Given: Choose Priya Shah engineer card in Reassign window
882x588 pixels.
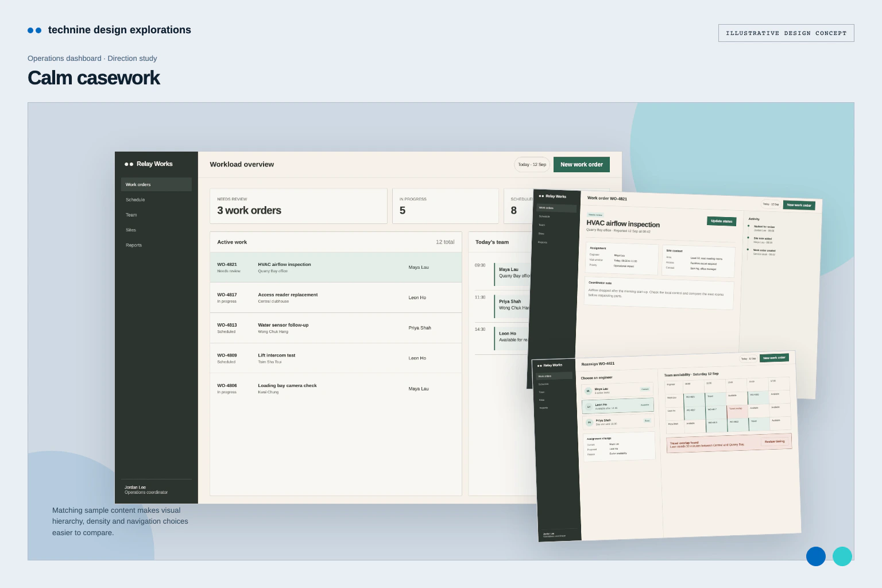Looking at the screenshot, I should point(618,421).
